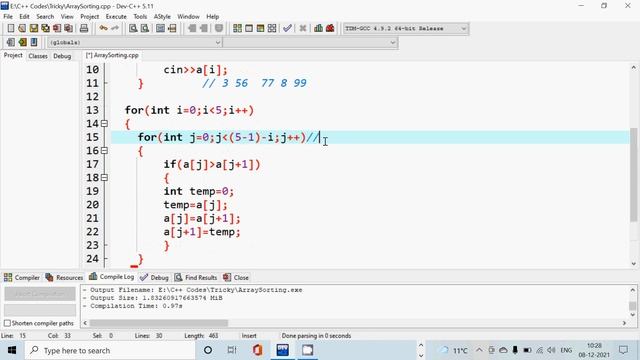Image resolution: width=640 pixels, height=360 pixels.
Task: Click the compile log horizontal scrollbar thumb
Action: point(159,323)
